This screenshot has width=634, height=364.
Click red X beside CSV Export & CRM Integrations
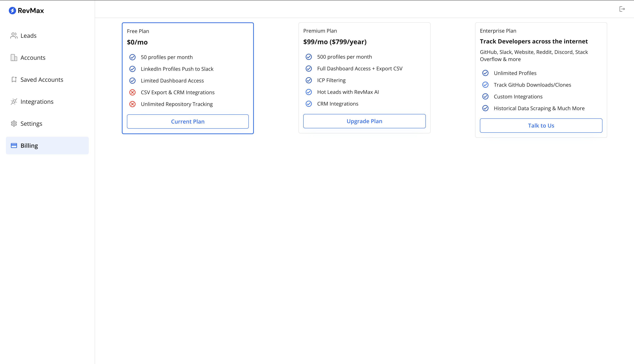click(132, 93)
